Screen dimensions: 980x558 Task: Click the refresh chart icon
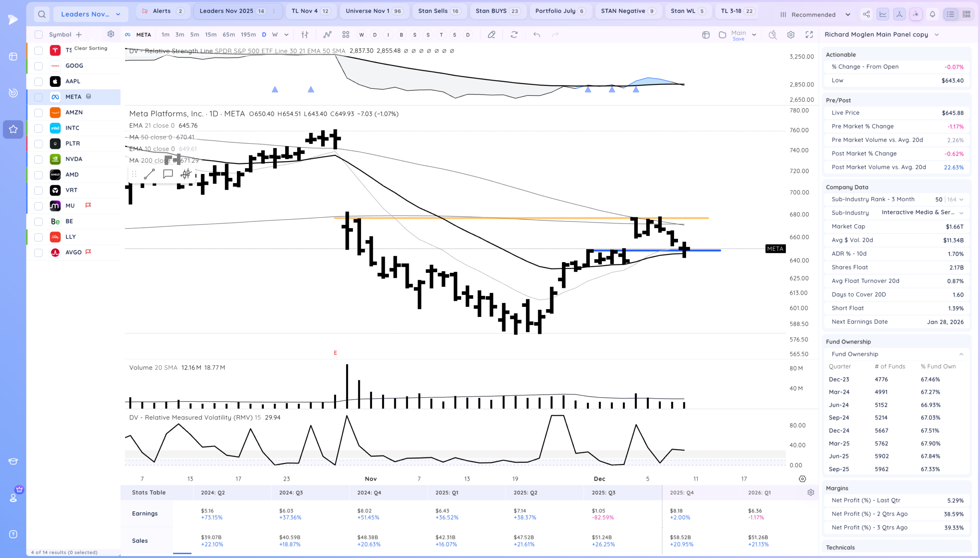(x=514, y=34)
